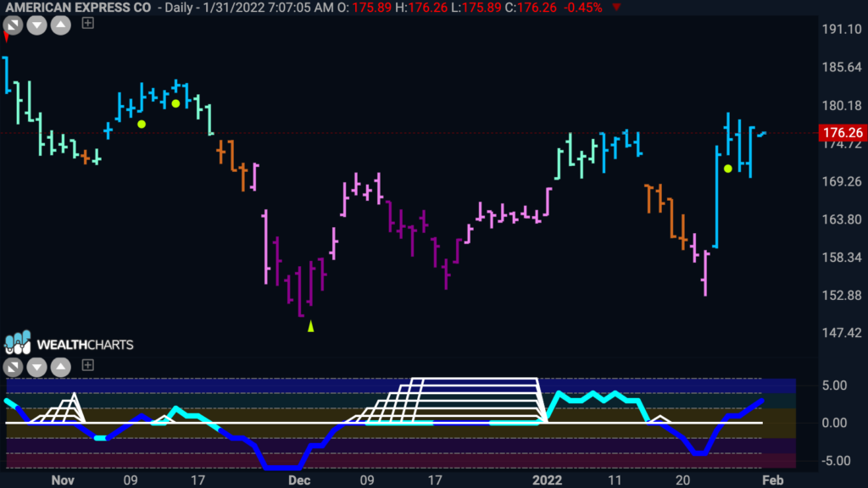This screenshot has width=868, height=488.
Task: Move the price chart pane up
Action: [x=61, y=25]
